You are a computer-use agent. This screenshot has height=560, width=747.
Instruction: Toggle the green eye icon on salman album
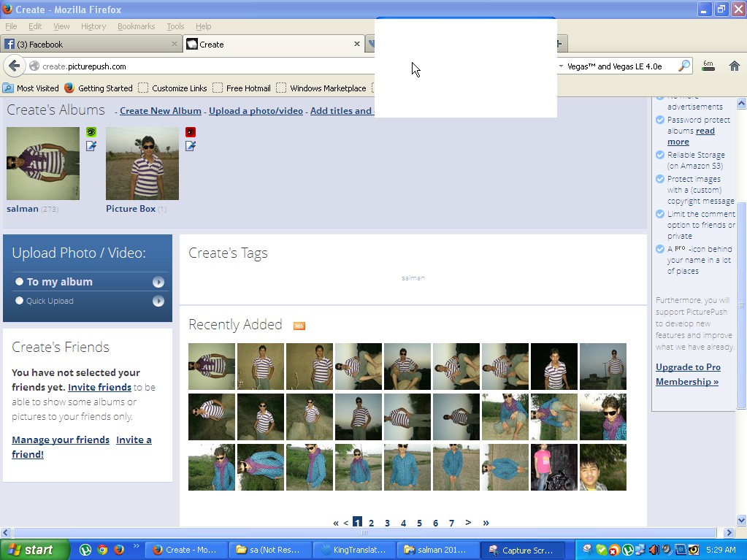(x=91, y=132)
